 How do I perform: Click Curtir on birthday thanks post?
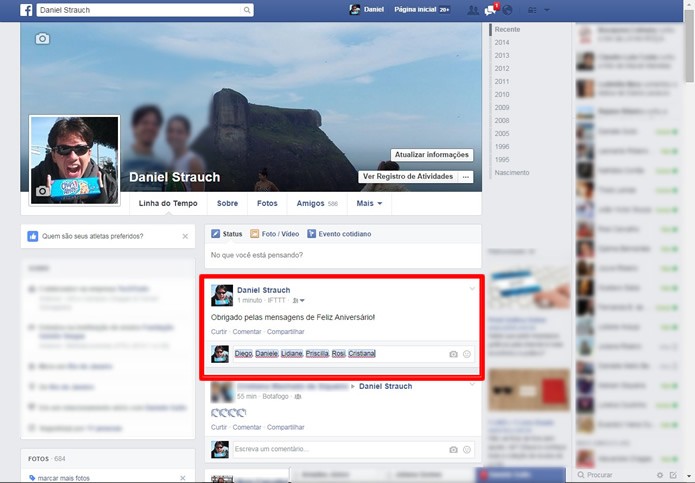pos(219,331)
